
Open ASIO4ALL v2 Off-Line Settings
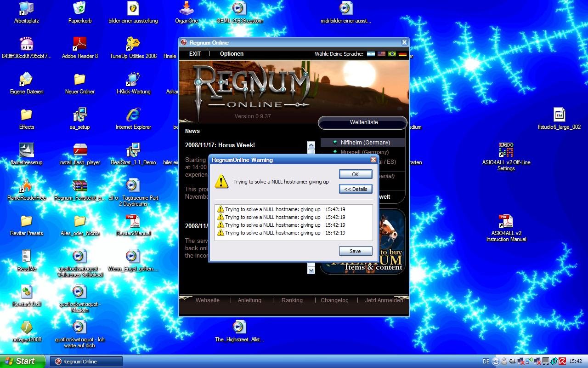click(506, 157)
